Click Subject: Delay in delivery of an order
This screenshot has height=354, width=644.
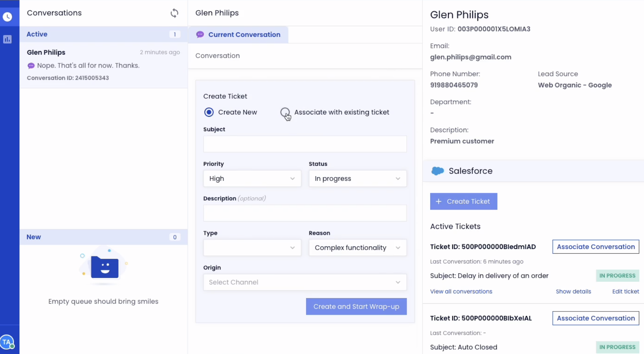[x=489, y=276]
